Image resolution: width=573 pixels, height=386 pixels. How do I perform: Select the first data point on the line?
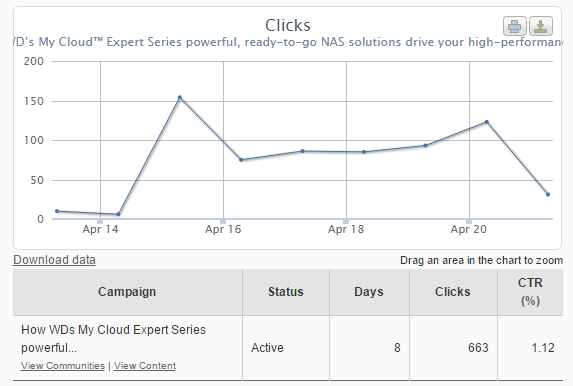coord(57,211)
